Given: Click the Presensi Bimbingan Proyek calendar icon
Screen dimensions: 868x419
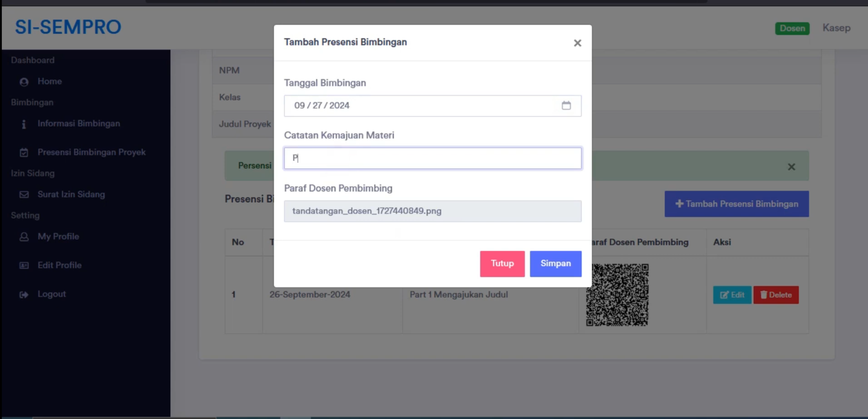Looking at the screenshot, I should click(x=24, y=152).
